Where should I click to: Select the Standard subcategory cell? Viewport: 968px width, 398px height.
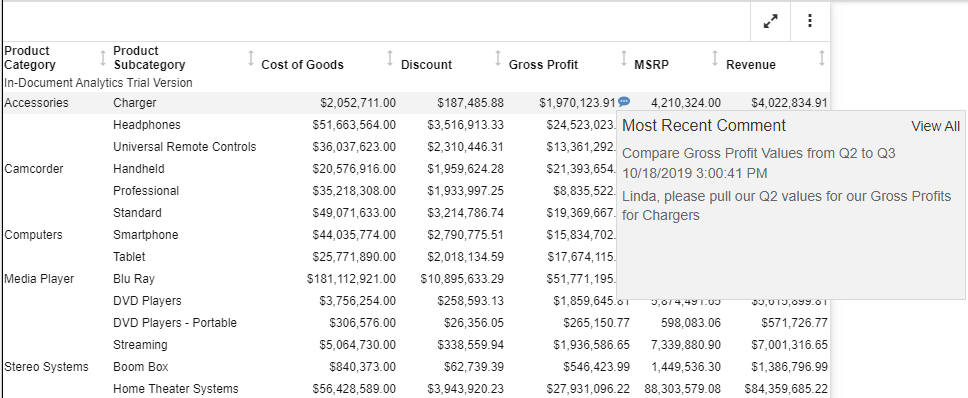pyautogui.click(x=138, y=213)
